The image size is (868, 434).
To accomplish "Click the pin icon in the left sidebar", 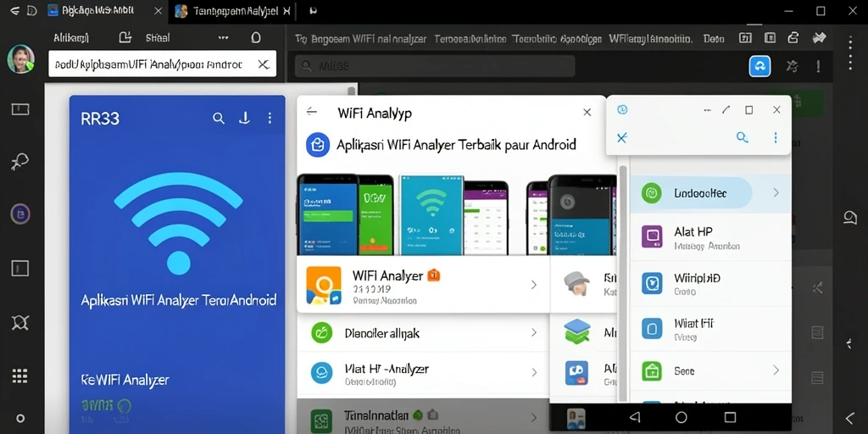I will [x=20, y=162].
